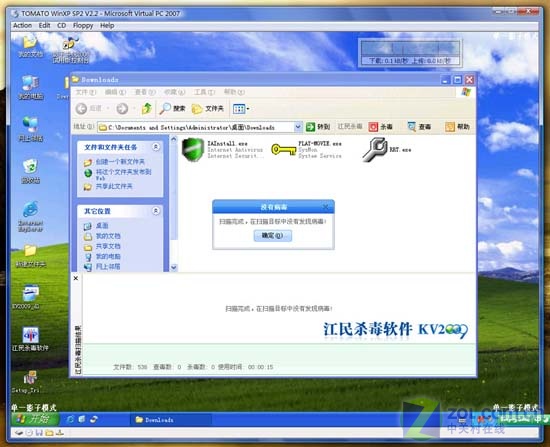Maximize the Downloads explorer window

457,80
